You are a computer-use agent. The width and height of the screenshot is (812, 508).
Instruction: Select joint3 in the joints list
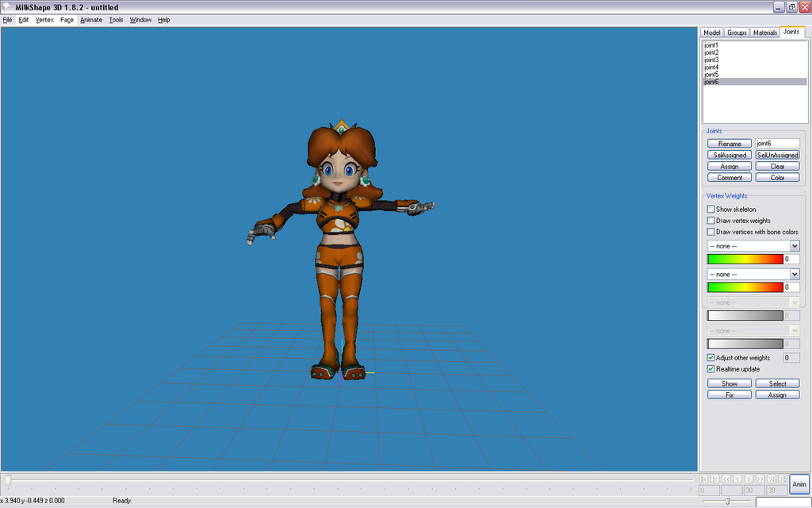[711, 60]
